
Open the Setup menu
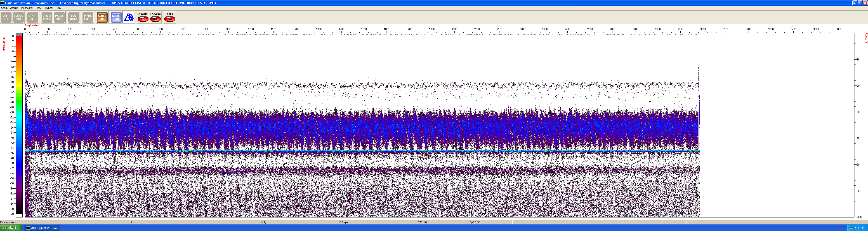coord(4,8)
